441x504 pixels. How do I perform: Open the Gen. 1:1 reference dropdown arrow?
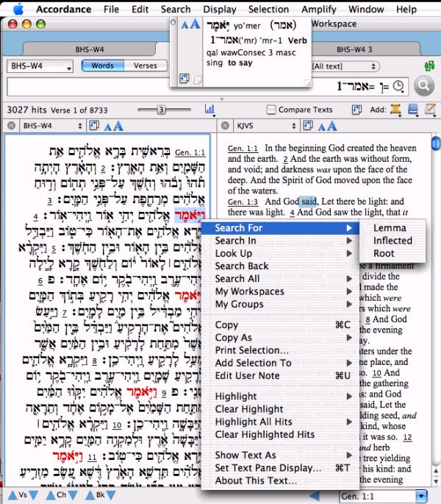(x=421, y=496)
